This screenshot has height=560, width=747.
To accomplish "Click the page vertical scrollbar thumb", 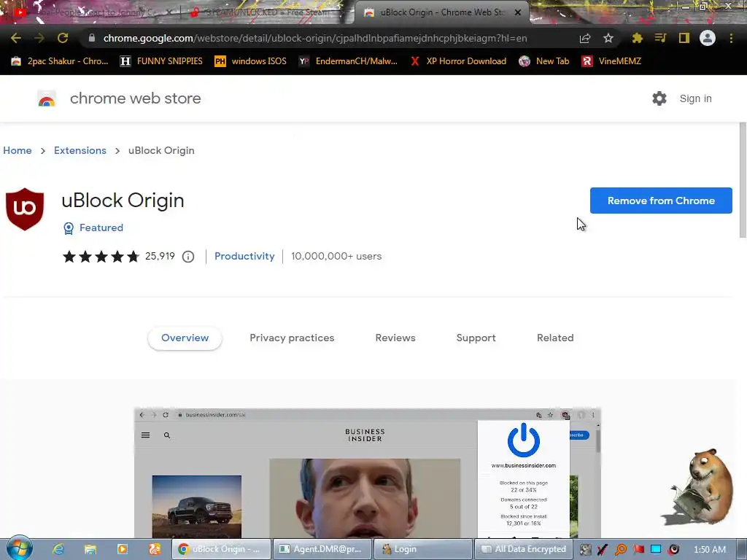I will [743, 180].
